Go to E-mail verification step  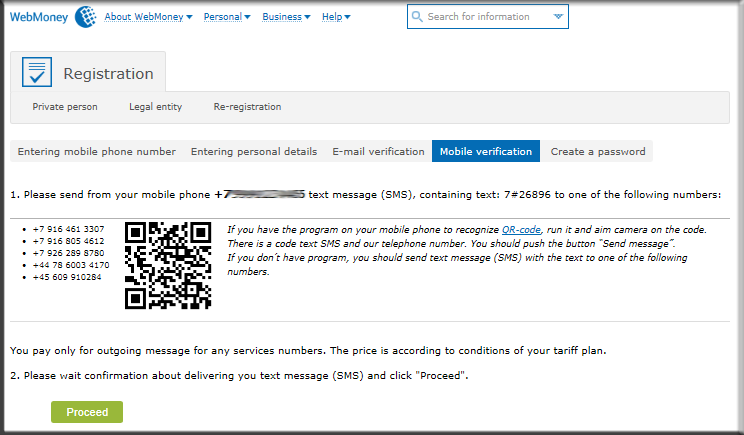(x=378, y=151)
